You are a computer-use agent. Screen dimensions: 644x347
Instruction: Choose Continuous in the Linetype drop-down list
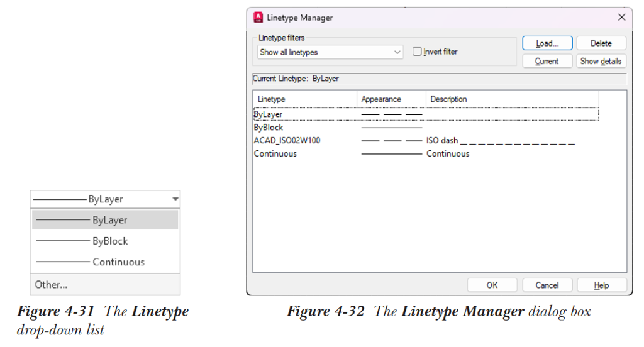(105, 262)
